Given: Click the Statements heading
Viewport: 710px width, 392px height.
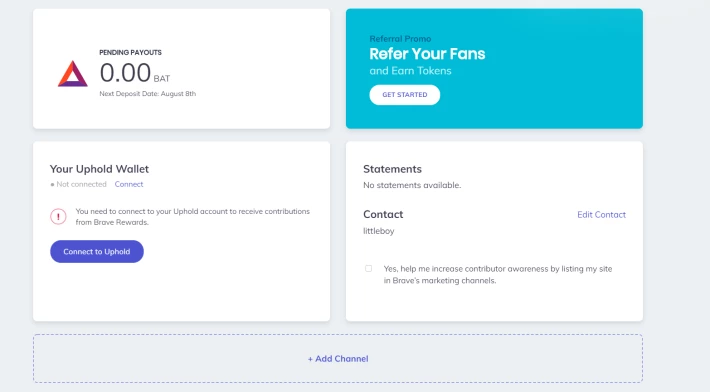Looking at the screenshot, I should [x=392, y=169].
